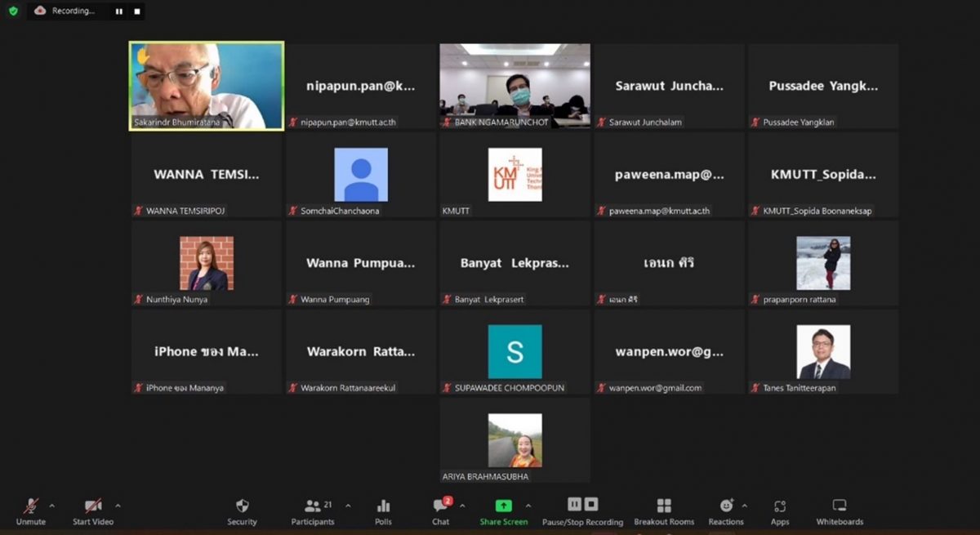Stop recording from the bottom toolbar
980x535 pixels.
coord(591,505)
